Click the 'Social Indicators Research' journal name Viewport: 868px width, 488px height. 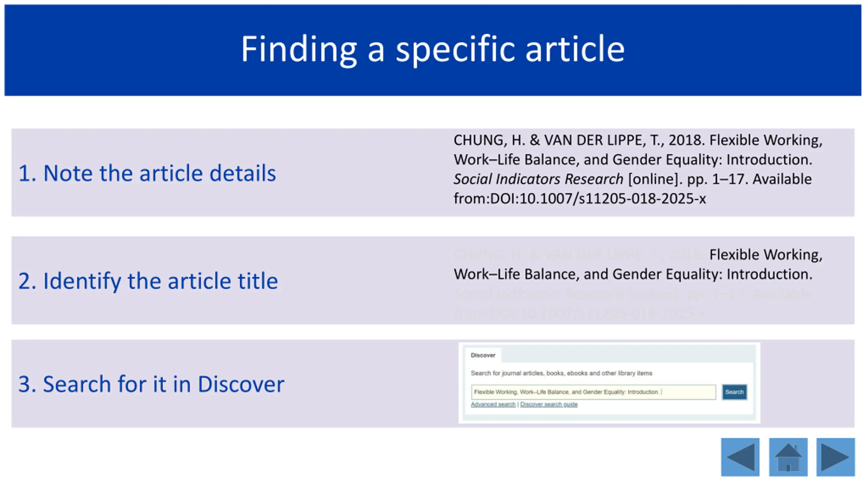(x=538, y=179)
